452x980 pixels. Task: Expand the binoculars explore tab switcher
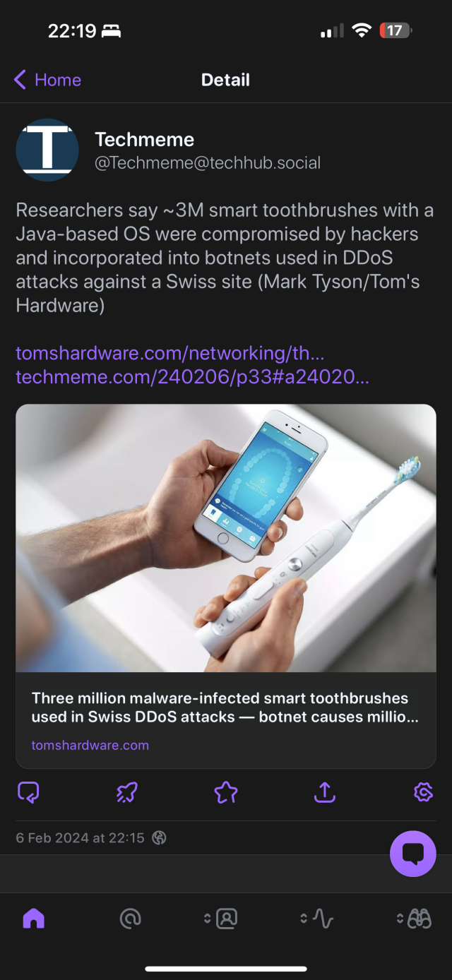[x=415, y=919]
